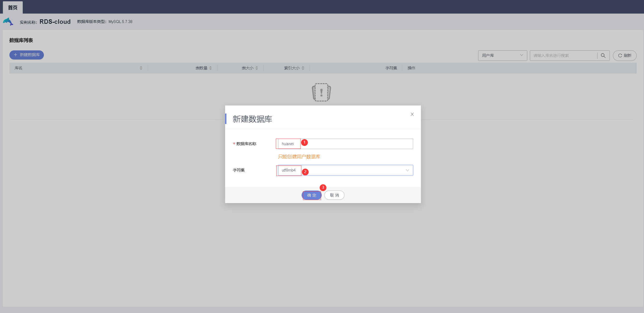Sort by 库名 column arrows

[141, 68]
